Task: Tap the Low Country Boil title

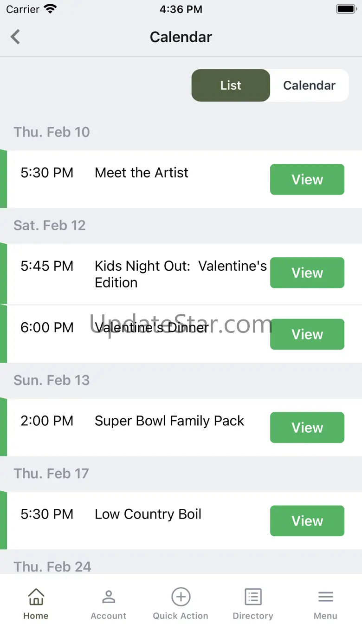Action: coord(148,514)
